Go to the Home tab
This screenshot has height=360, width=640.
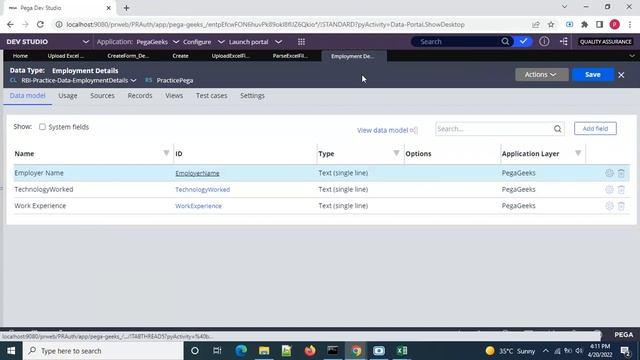click(x=20, y=56)
